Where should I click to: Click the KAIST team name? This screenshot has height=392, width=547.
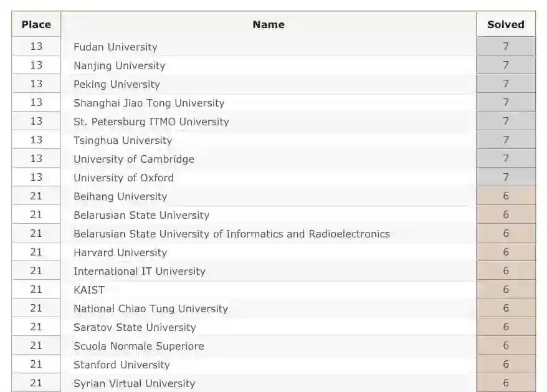(89, 290)
